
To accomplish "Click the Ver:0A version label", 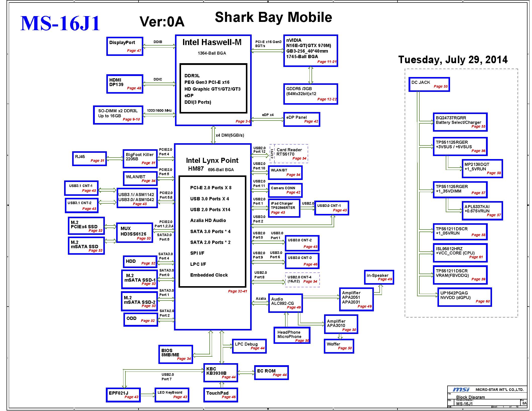I will (x=162, y=22).
